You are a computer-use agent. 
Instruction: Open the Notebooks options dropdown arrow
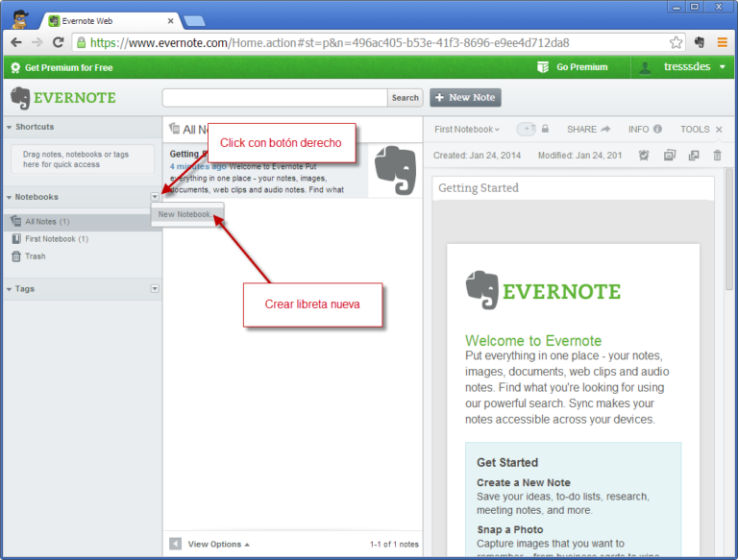coord(155,197)
